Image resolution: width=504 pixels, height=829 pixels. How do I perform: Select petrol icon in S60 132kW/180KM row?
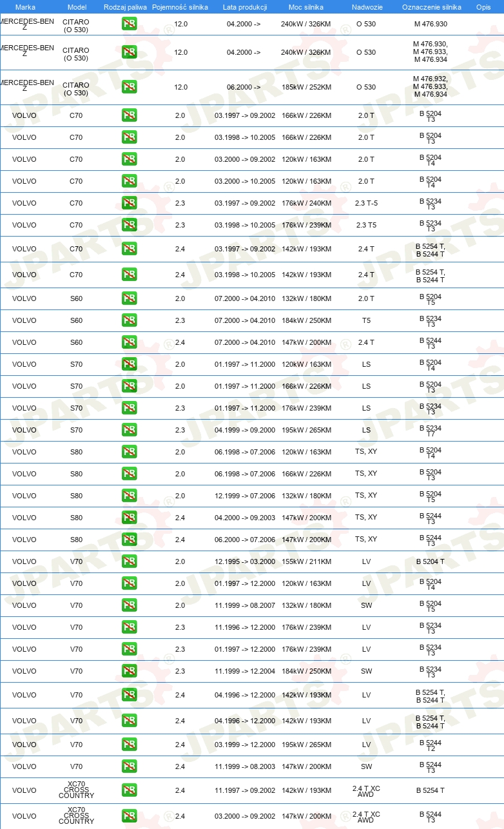tap(129, 298)
